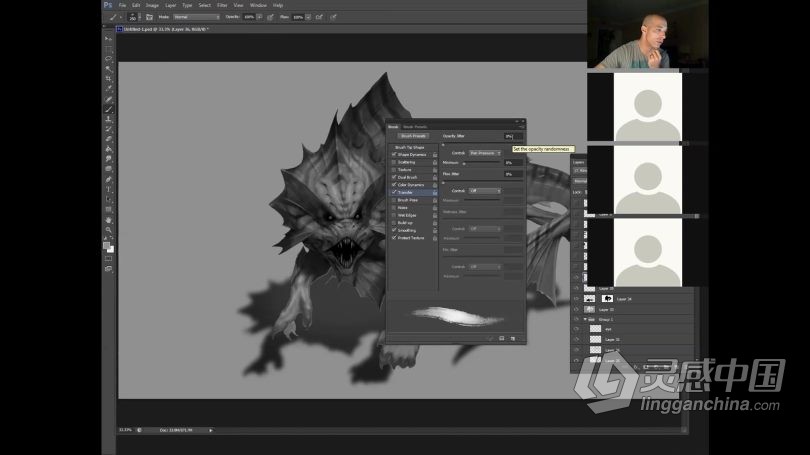Open Flow slider arrow in options bar
The height and width of the screenshot is (455, 810).
tap(308, 17)
